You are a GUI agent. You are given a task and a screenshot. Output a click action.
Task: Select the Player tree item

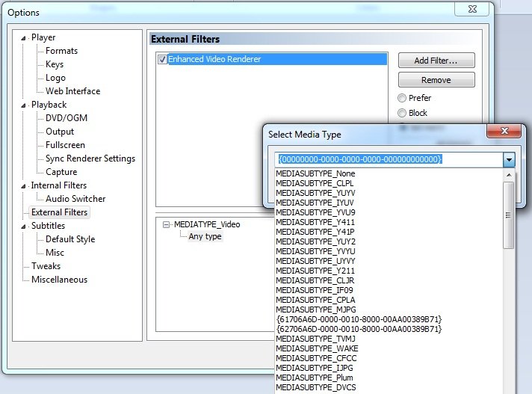(43, 37)
